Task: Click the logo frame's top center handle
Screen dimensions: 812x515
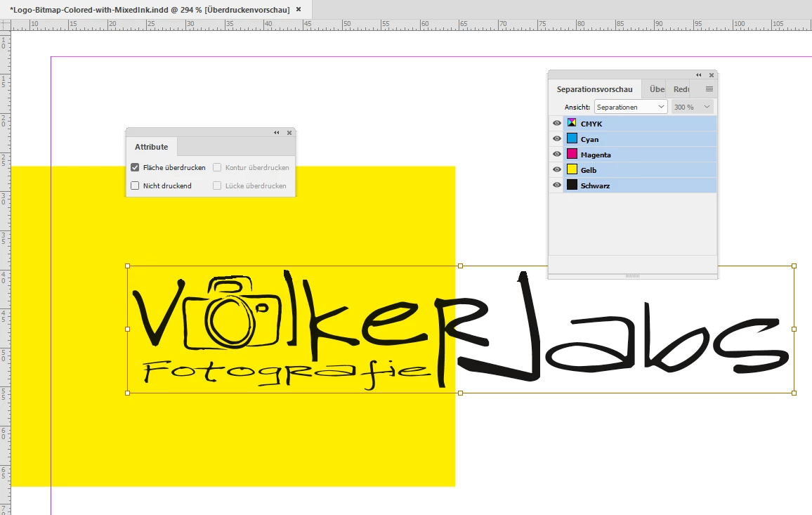Action: (460, 266)
